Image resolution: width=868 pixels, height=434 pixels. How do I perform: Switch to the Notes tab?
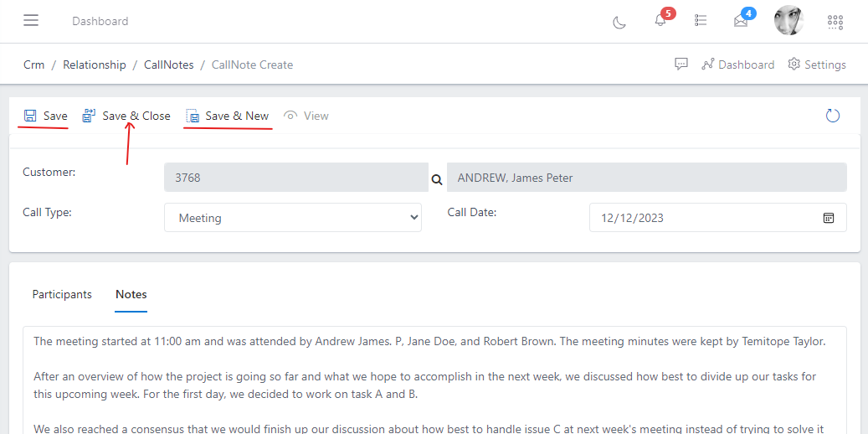(x=131, y=294)
